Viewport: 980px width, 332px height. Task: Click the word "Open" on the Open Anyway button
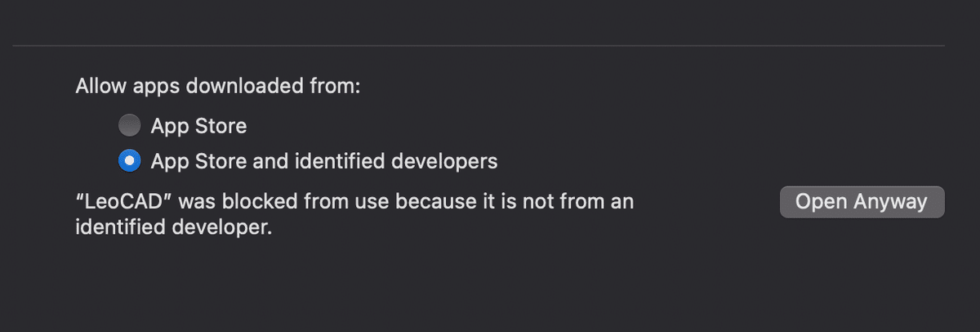(821, 202)
